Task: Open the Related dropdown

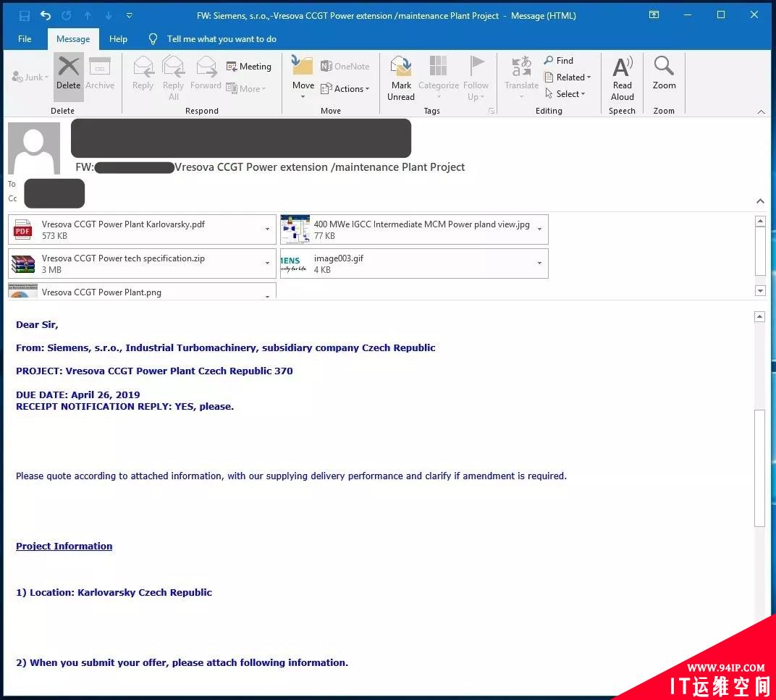Action: pyautogui.click(x=568, y=77)
